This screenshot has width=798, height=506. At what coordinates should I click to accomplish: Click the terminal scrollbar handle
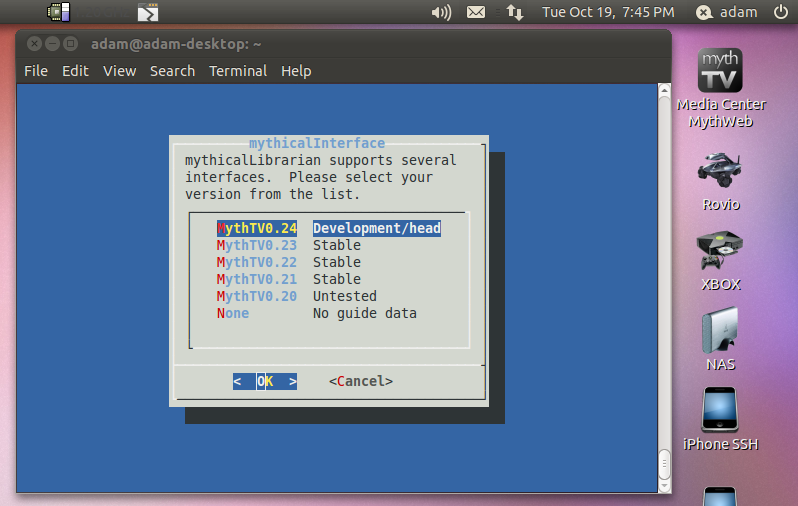(664, 464)
